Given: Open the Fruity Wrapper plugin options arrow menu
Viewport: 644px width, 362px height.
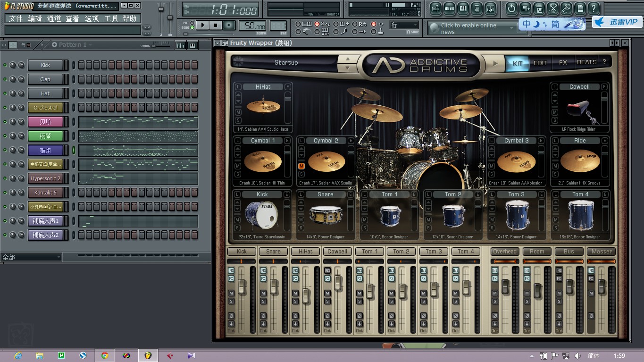Looking at the screenshot, I should coord(217,43).
